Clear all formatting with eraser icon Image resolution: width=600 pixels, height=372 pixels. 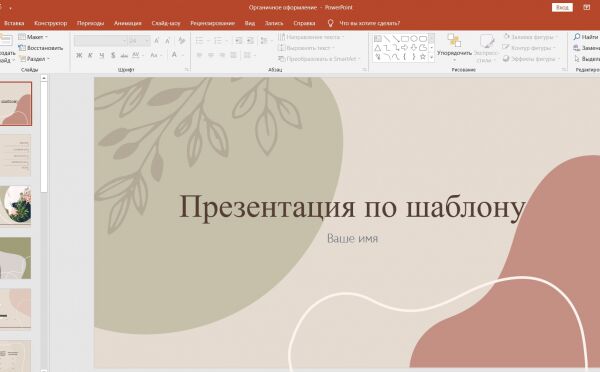tap(182, 41)
